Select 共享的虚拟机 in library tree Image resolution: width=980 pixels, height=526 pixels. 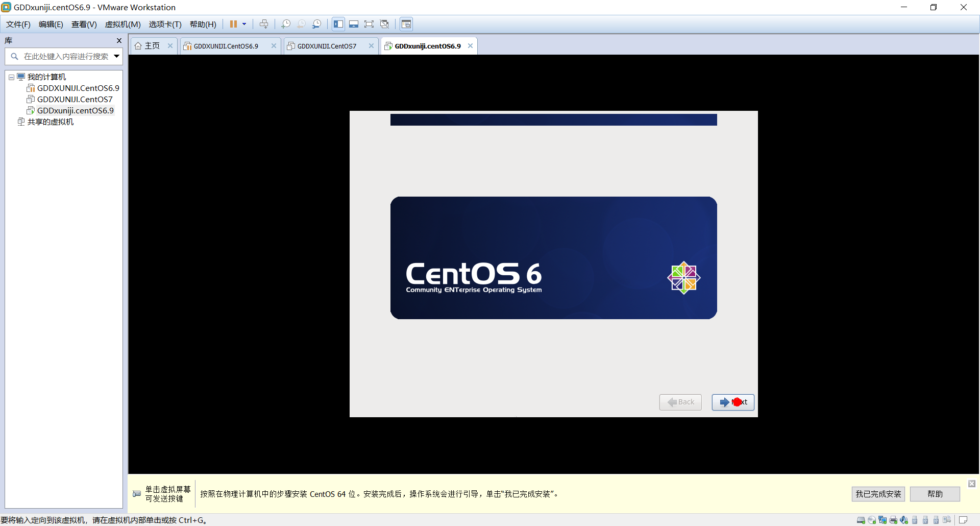click(50, 122)
